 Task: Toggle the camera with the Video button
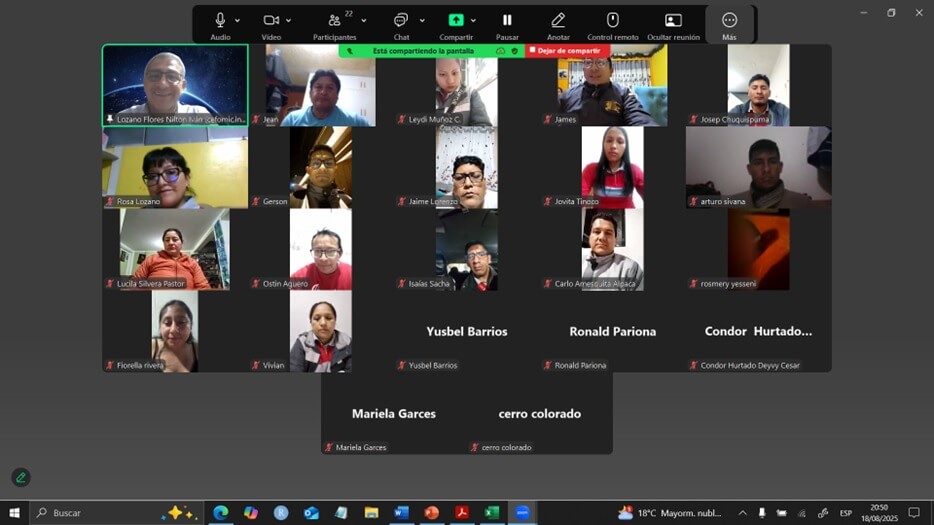(270, 20)
